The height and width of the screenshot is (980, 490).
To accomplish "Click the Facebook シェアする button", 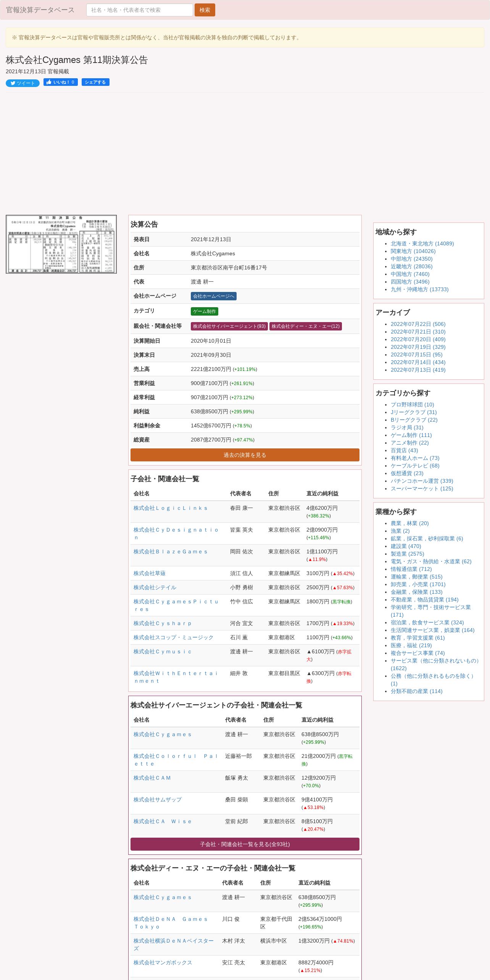I will (95, 82).
